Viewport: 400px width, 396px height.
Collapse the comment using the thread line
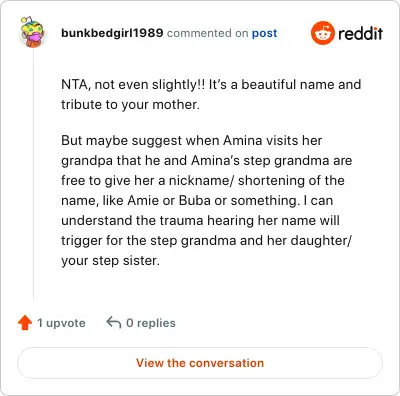33,173
